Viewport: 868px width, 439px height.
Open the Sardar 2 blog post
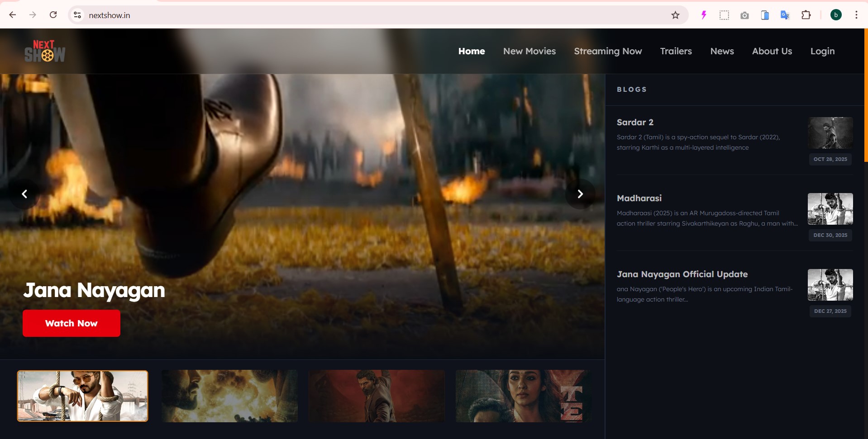click(634, 123)
